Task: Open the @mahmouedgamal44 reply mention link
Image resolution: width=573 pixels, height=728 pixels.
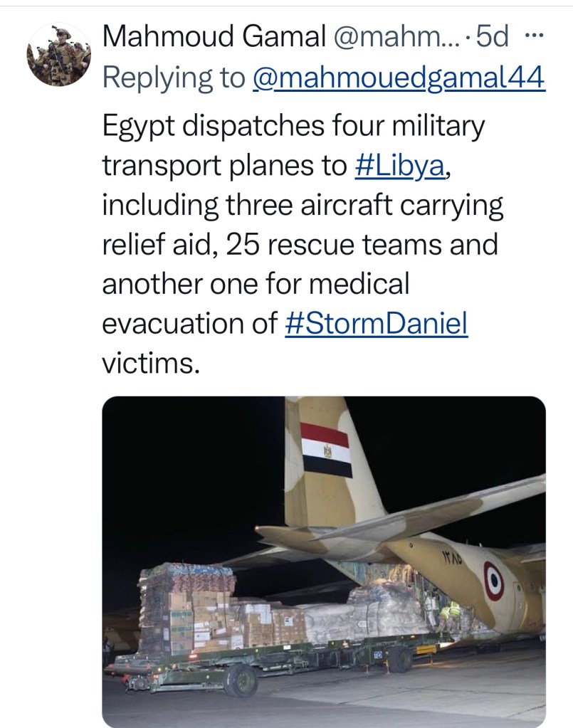Action: point(399,78)
